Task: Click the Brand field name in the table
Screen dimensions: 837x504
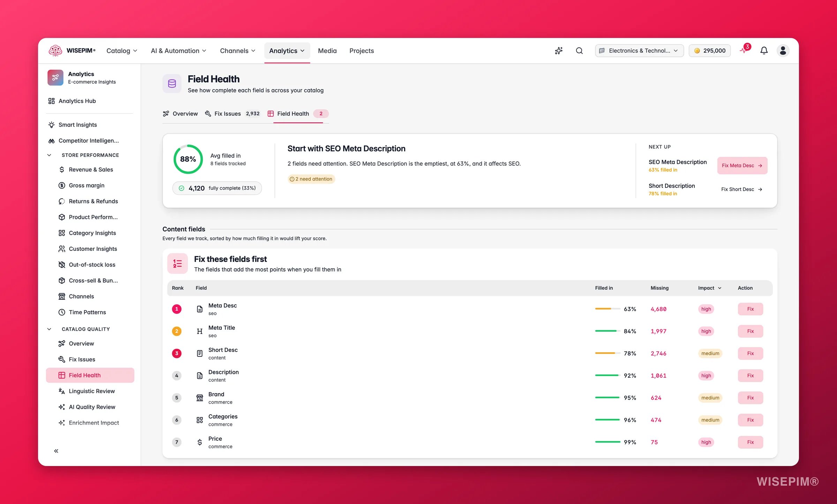Action: 216,394
